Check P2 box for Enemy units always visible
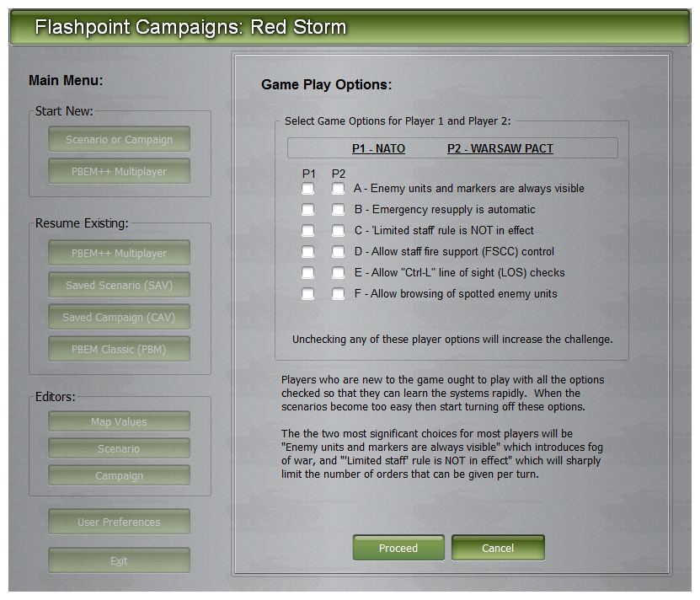 338,189
